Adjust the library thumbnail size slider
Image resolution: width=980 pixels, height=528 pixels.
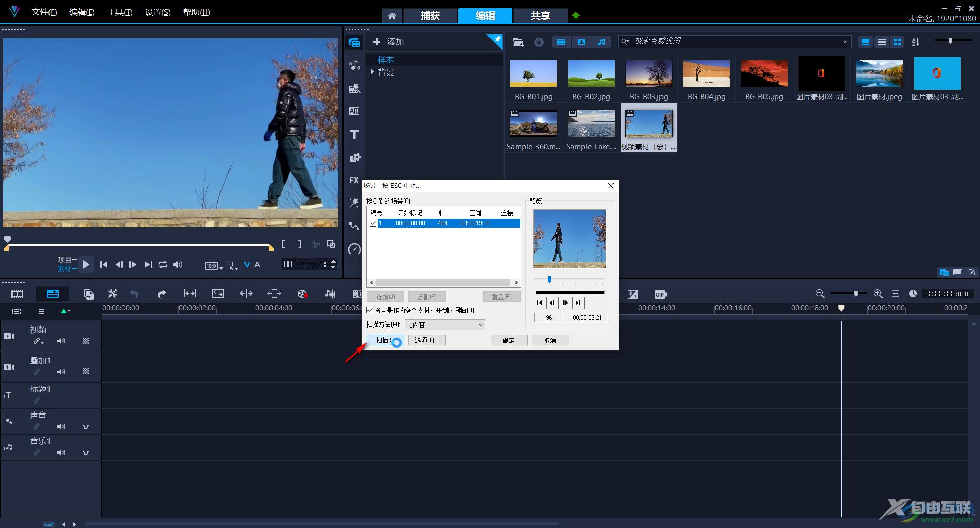950,41
